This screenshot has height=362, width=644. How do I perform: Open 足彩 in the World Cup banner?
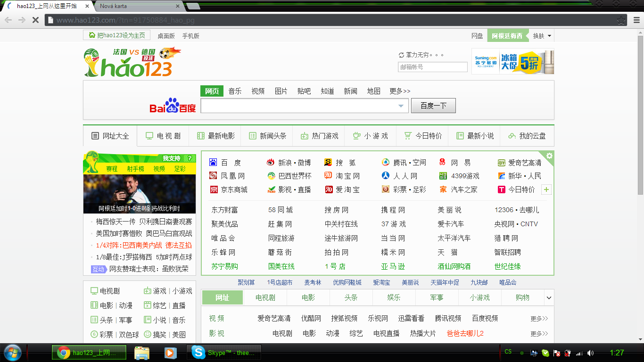[180, 169]
